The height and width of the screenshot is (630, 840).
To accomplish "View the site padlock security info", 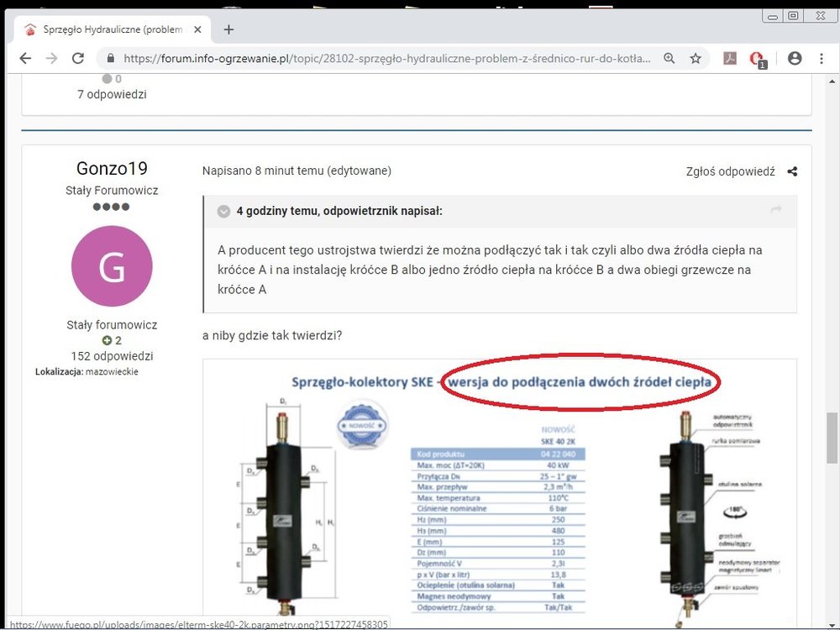I will (110, 59).
